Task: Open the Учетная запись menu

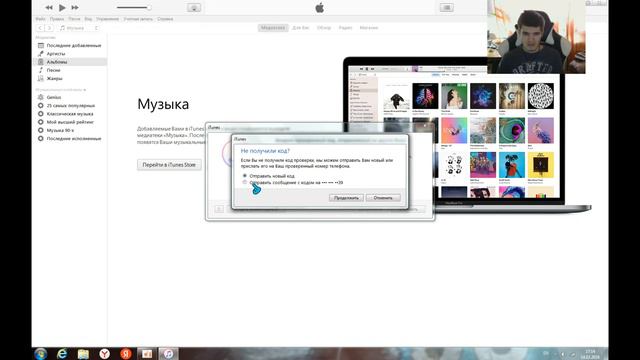Action: click(x=138, y=19)
